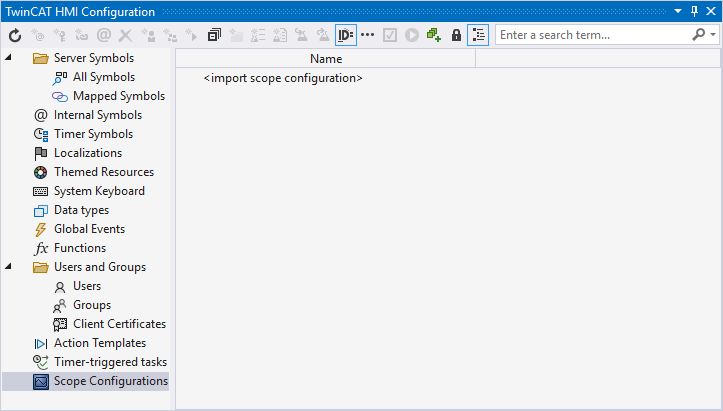Click the disabled flask import arrow icon

coord(302,35)
